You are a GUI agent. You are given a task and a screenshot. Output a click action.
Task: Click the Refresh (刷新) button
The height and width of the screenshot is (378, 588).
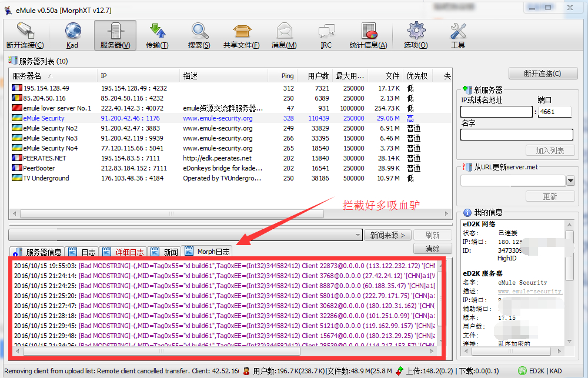pos(433,235)
